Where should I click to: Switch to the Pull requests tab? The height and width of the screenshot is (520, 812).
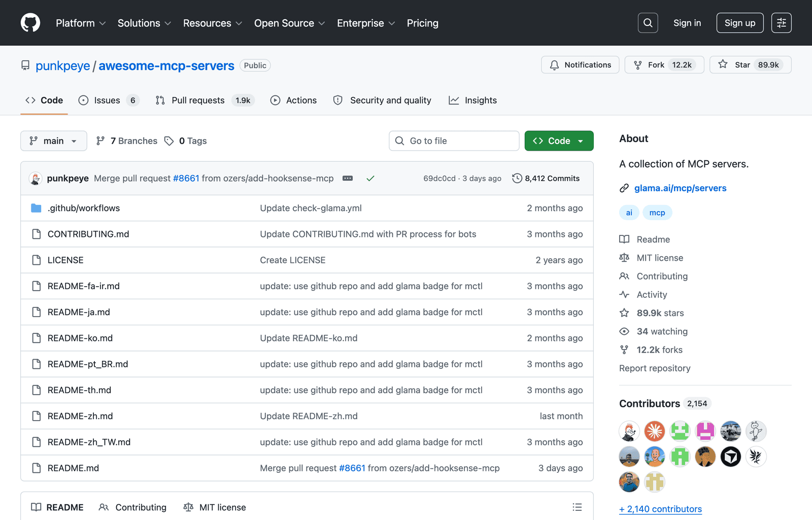click(x=205, y=100)
